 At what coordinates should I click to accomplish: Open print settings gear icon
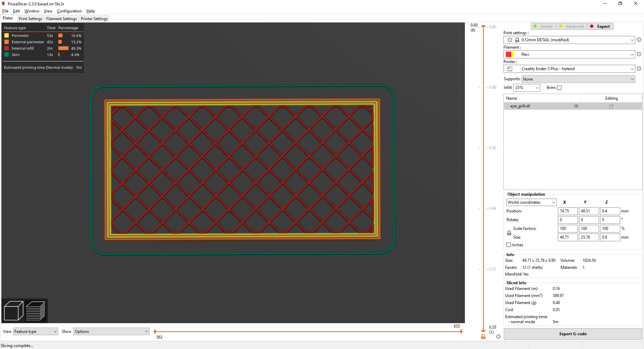(x=639, y=40)
